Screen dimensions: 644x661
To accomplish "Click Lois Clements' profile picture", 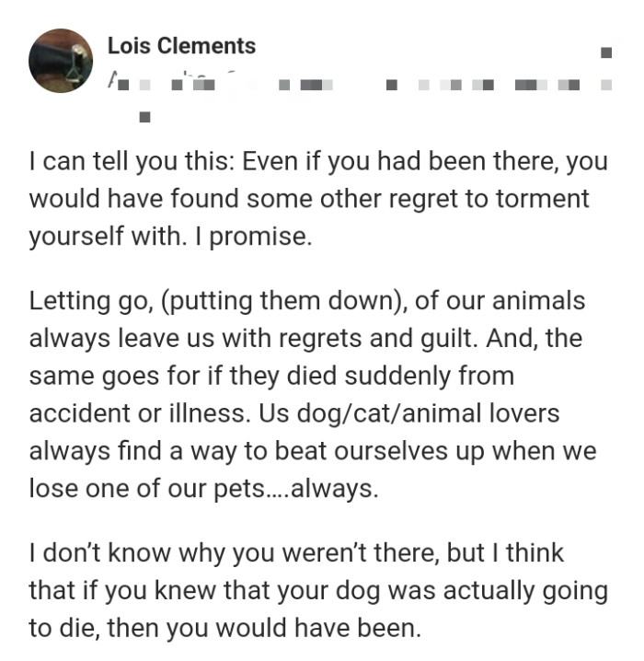I will (x=61, y=60).
